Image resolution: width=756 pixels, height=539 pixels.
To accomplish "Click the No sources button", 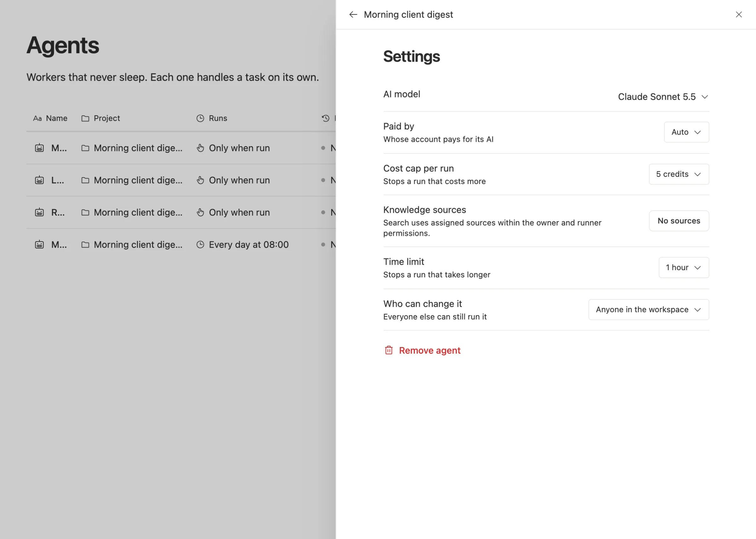I will point(679,221).
